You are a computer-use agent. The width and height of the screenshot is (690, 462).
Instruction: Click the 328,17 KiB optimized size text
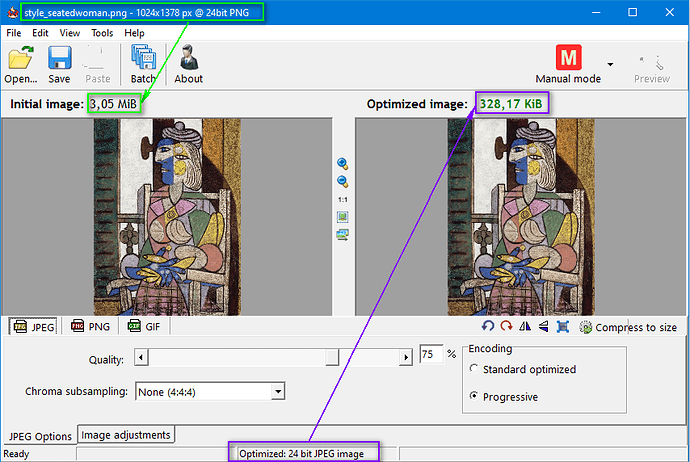pyautogui.click(x=511, y=104)
